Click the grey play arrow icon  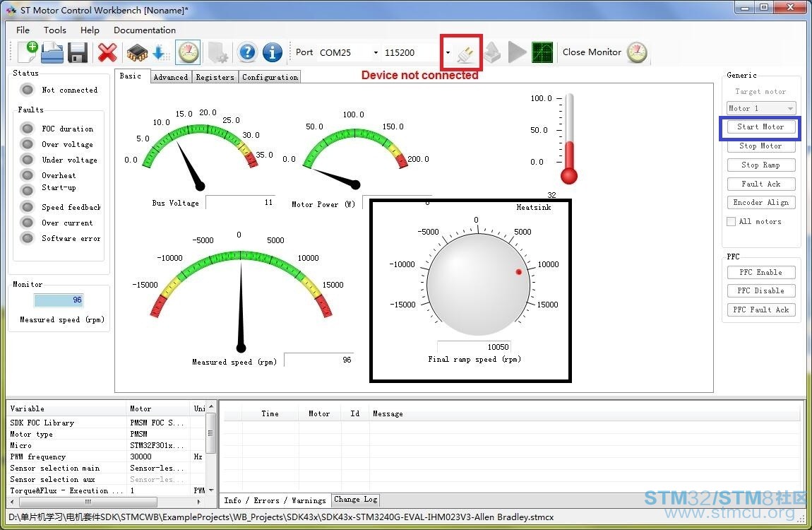tap(517, 52)
